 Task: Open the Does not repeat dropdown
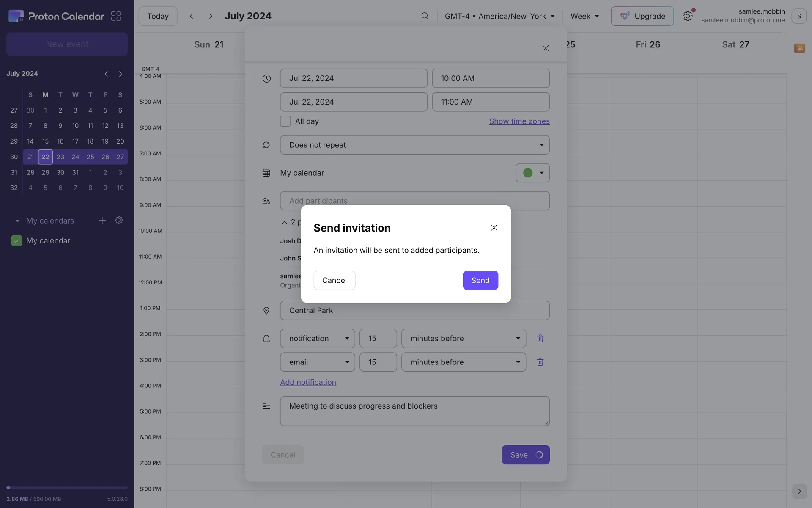[414, 145]
